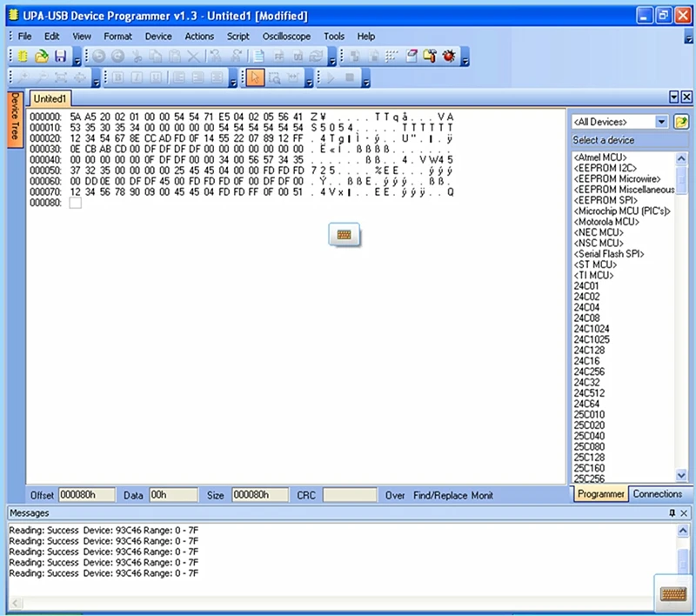Click the Select All document icon
Screen dimensions: 696x616
[258, 56]
